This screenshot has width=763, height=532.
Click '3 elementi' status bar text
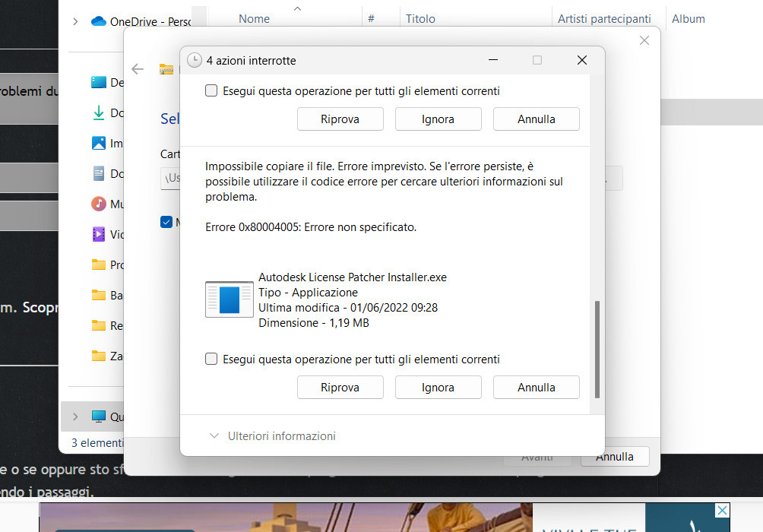pyautogui.click(x=97, y=443)
